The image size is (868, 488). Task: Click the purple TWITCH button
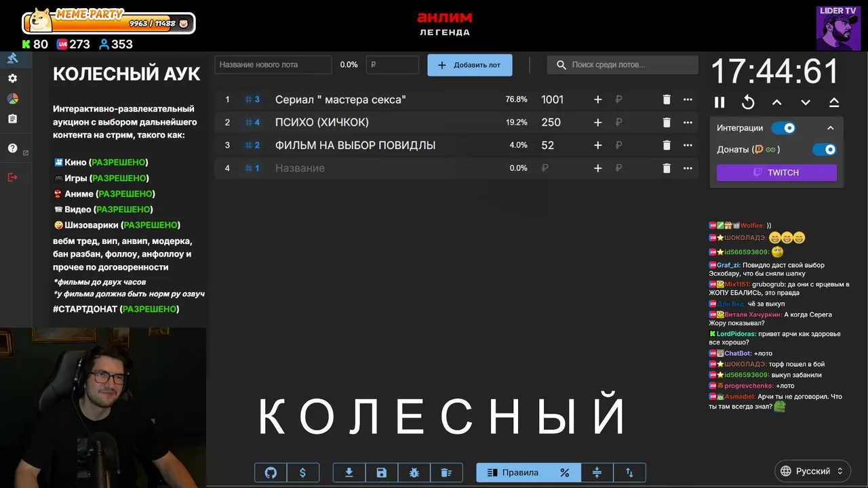click(776, 172)
